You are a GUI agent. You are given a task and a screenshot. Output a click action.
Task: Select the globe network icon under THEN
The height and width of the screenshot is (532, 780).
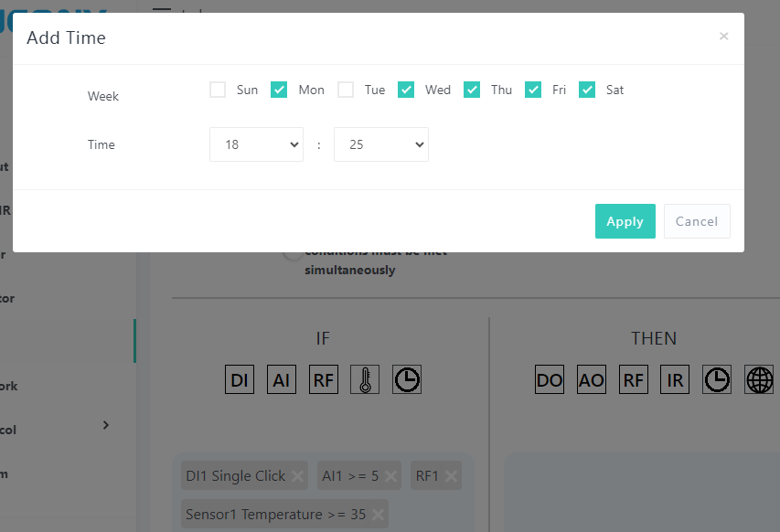pos(760,380)
